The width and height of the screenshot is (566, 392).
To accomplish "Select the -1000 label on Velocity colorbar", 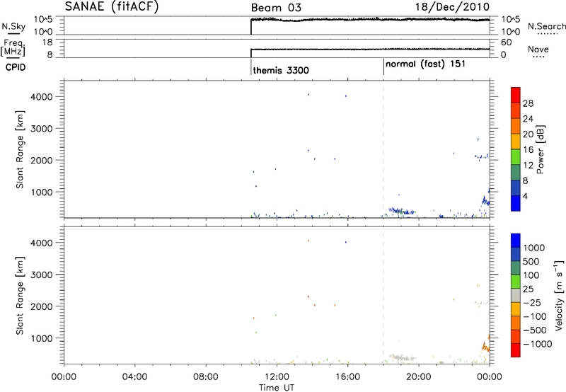I will click(x=537, y=344).
